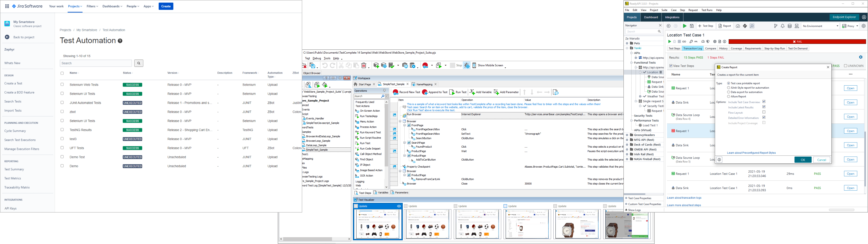Click Endpoint Explorer button
The height and width of the screenshot is (244, 868).
pos(844,17)
